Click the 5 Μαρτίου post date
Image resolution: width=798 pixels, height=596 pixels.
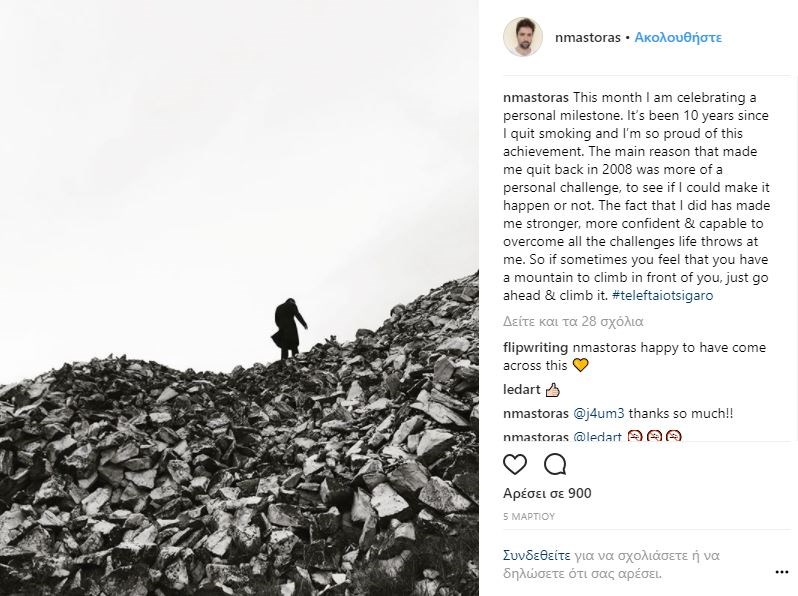coord(528,517)
